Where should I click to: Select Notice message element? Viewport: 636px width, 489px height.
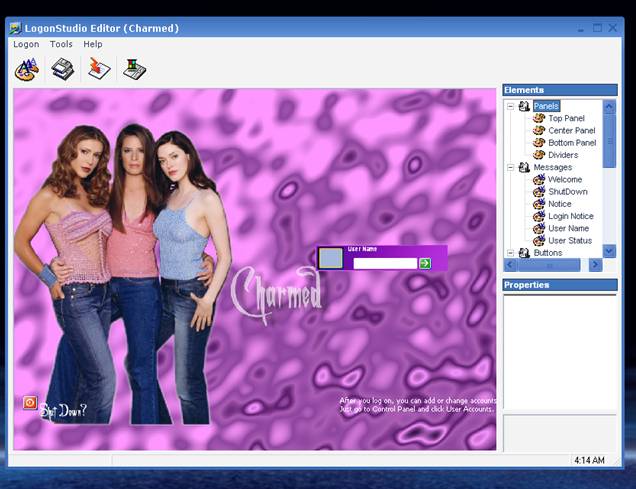tap(560, 204)
